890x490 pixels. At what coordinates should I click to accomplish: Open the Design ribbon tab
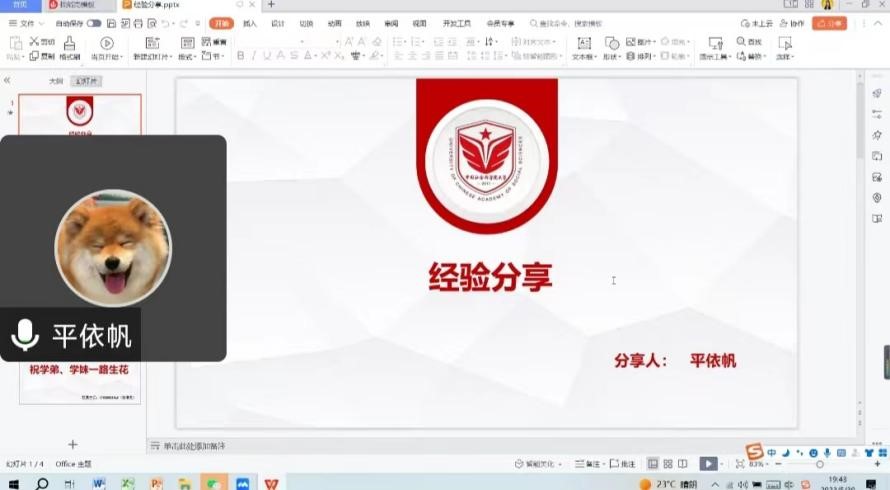click(x=278, y=23)
